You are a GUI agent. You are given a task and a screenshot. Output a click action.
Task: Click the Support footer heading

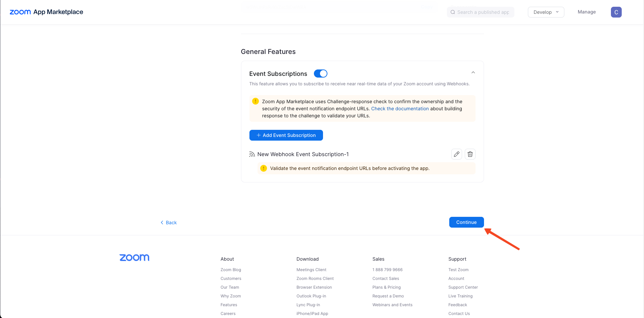457,259
